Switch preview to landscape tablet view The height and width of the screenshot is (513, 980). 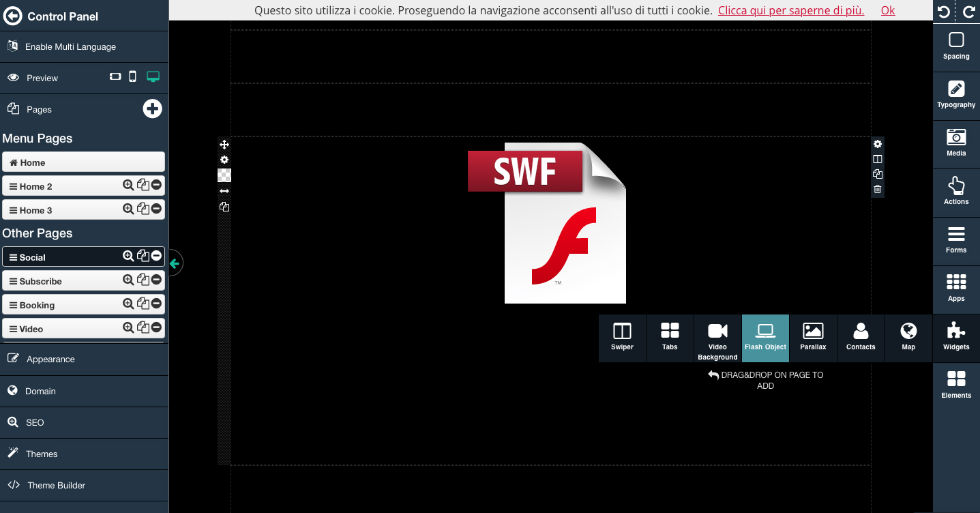(115, 76)
